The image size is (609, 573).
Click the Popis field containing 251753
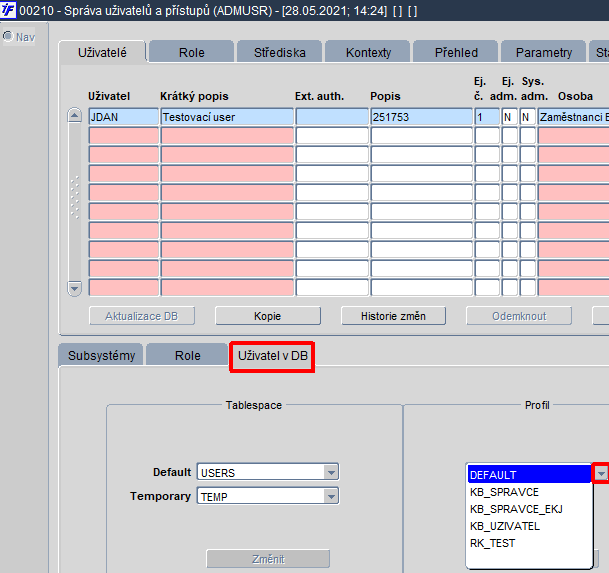click(x=420, y=117)
